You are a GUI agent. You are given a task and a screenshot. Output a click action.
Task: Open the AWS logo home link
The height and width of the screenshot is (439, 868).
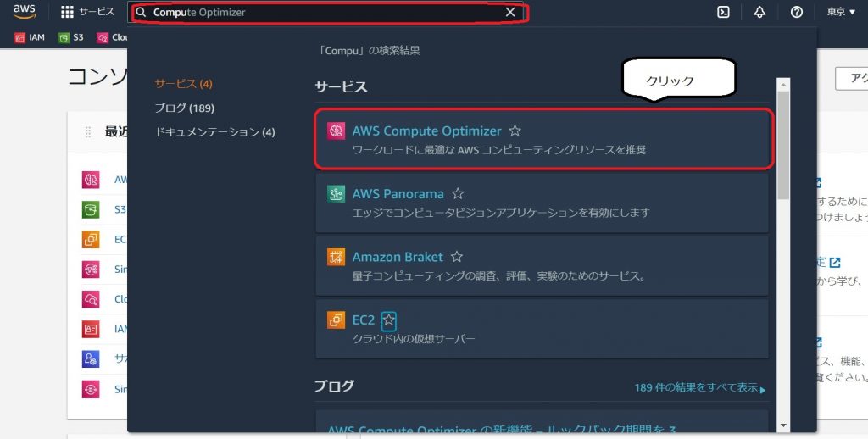pos(25,12)
